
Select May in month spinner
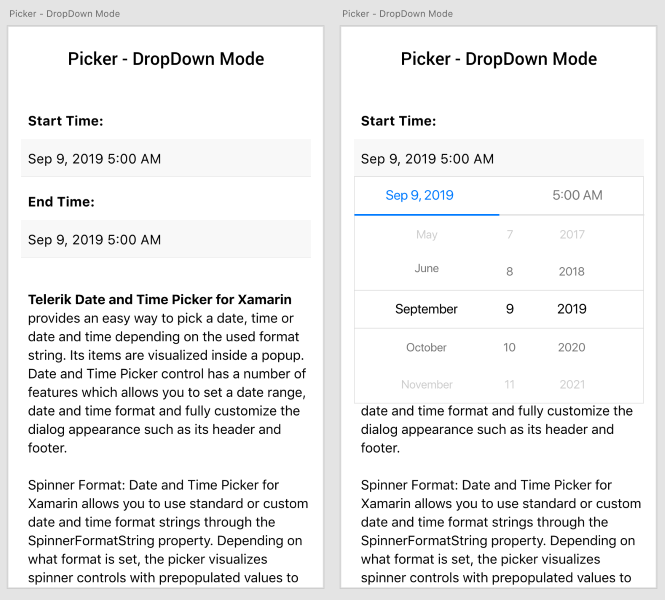pyautogui.click(x=427, y=234)
